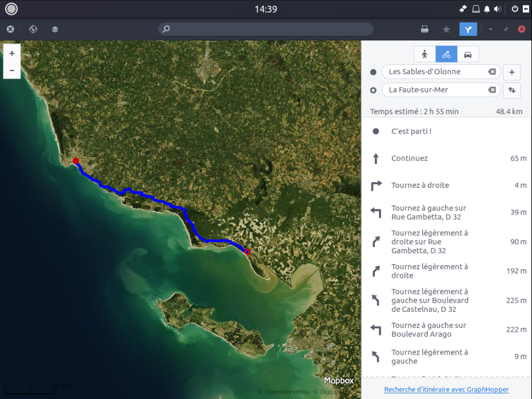Open the OpenStreetMap attribution link
Image resolution: width=532 pixels, height=399 pixels.
287,392
